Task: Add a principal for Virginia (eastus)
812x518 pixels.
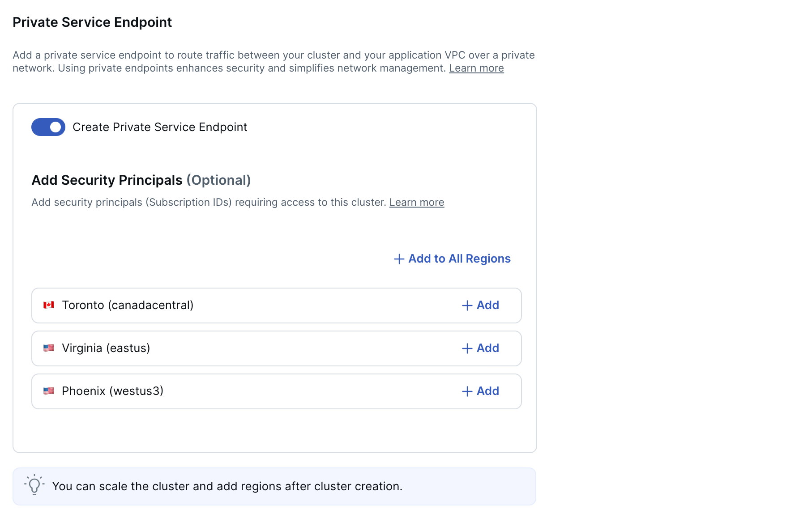Action: [x=480, y=348]
